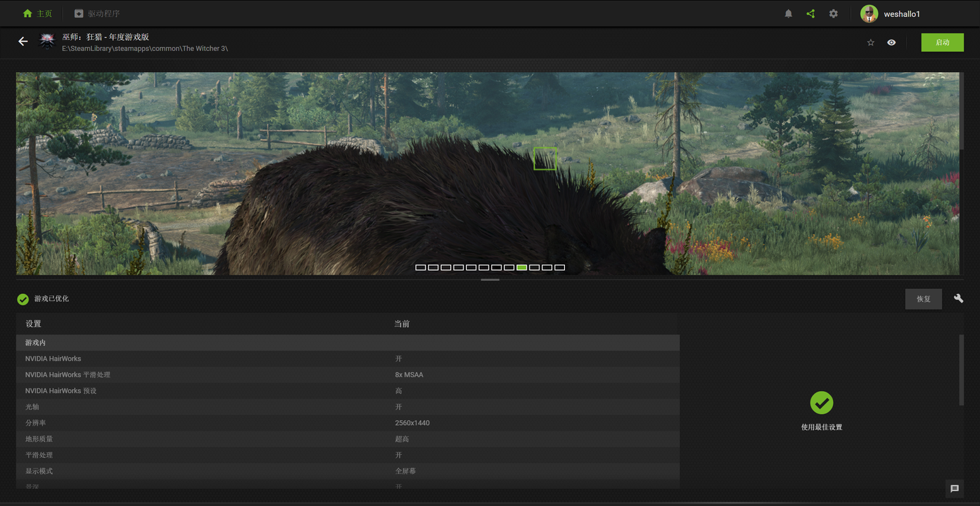980x506 pixels.
Task: Open the 驱动程序 drivers tab
Action: [x=97, y=14]
